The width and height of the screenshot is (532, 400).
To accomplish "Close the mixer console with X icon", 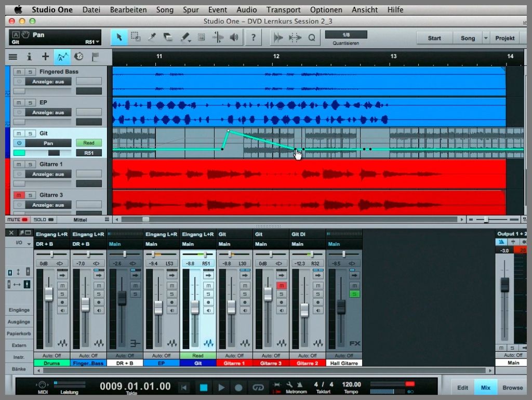I will (x=11, y=232).
